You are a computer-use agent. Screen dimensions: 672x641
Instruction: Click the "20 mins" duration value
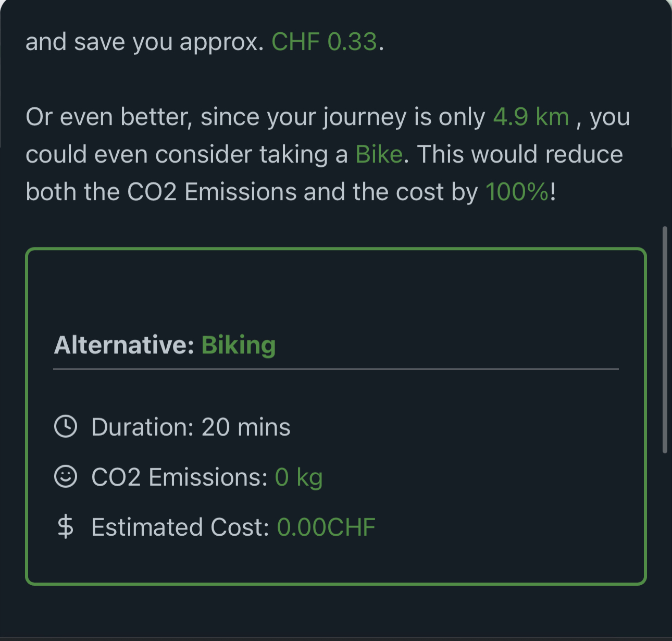tap(246, 427)
